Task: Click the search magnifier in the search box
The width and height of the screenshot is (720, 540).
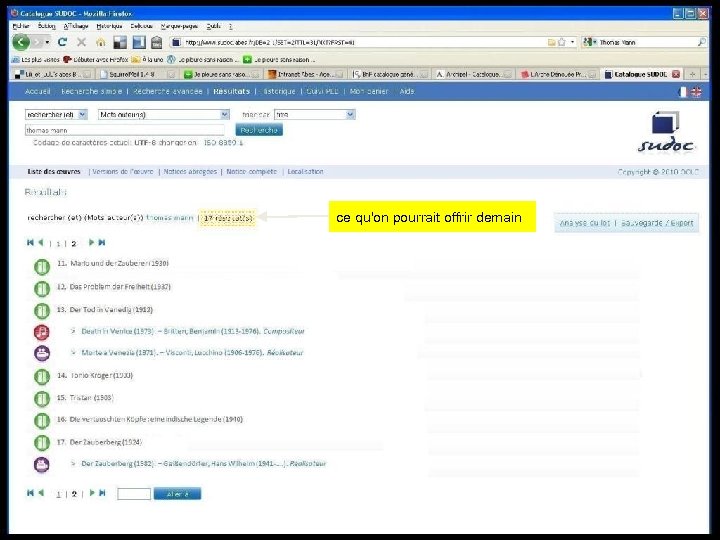Action: coord(702,42)
